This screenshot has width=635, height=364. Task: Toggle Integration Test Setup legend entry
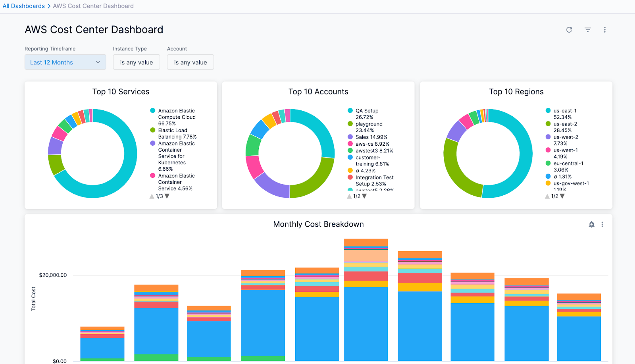371,181
